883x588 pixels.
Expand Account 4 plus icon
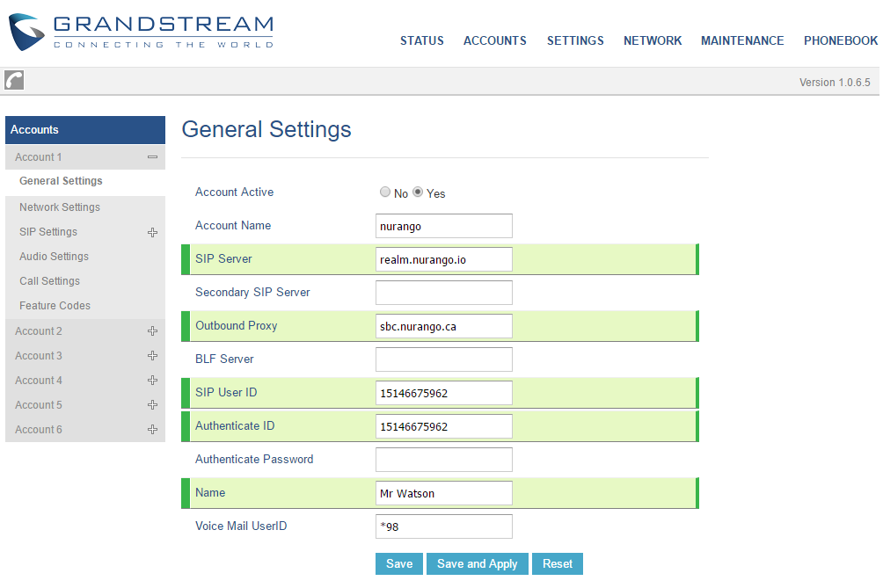coord(153,381)
